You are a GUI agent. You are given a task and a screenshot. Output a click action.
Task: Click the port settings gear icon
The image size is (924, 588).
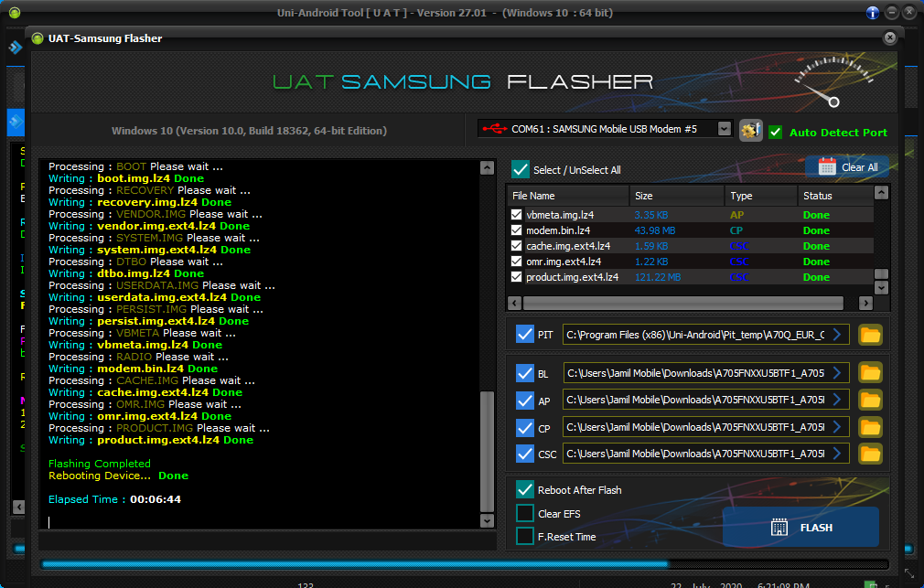751,131
